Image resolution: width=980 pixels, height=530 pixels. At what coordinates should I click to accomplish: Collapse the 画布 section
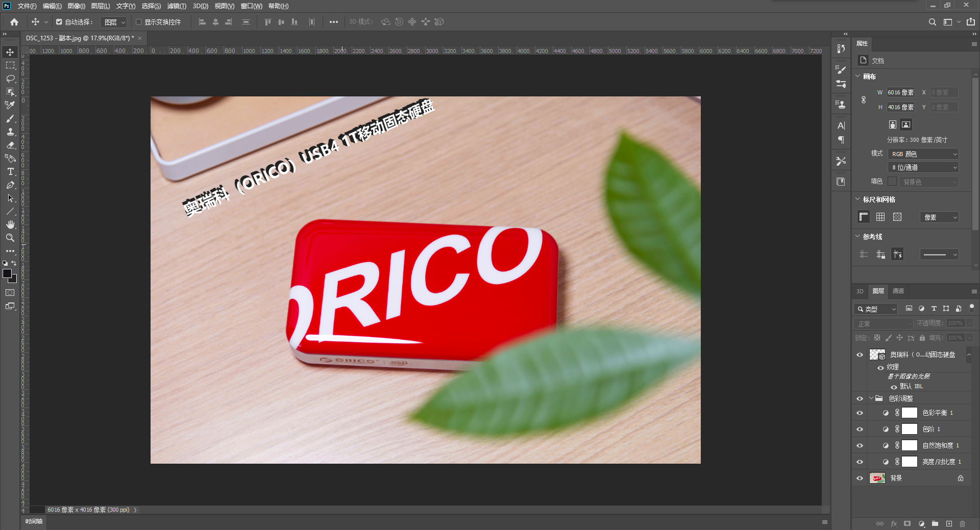(857, 76)
